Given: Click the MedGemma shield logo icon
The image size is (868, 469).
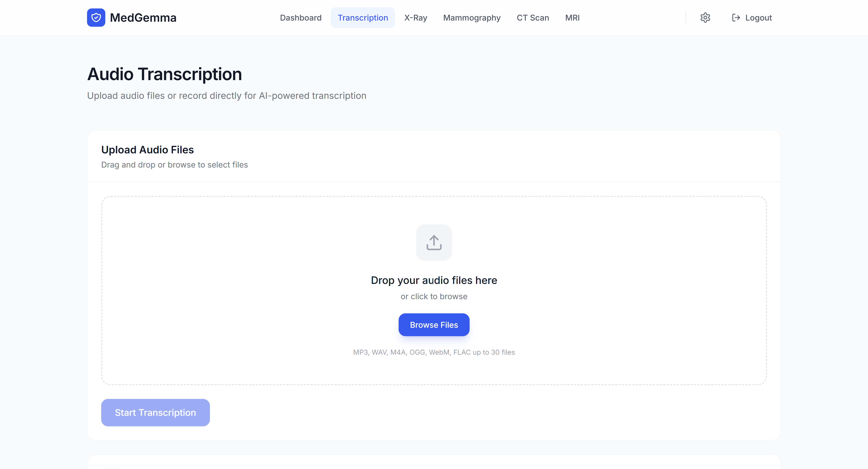Looking at the screenshot, I should point(96,18).
